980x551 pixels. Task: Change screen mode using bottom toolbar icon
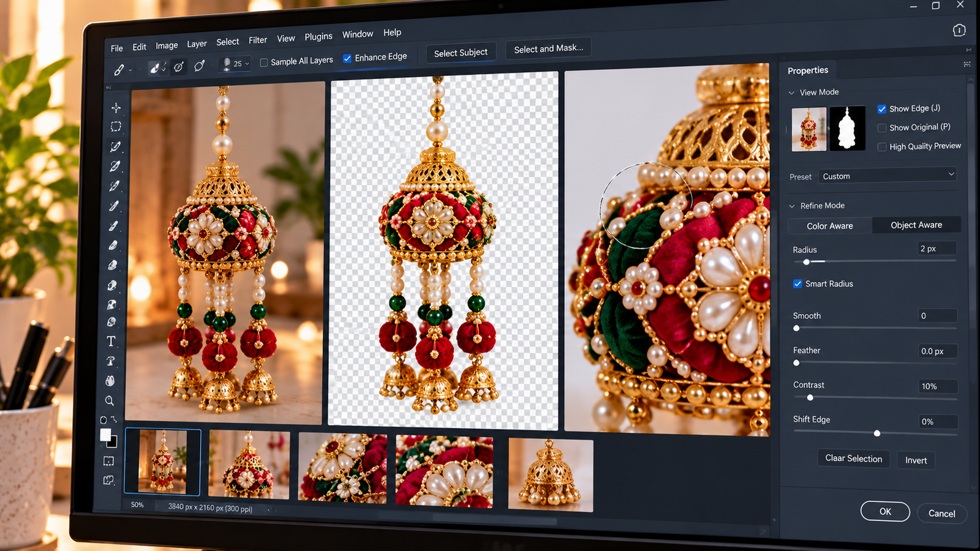109,481
